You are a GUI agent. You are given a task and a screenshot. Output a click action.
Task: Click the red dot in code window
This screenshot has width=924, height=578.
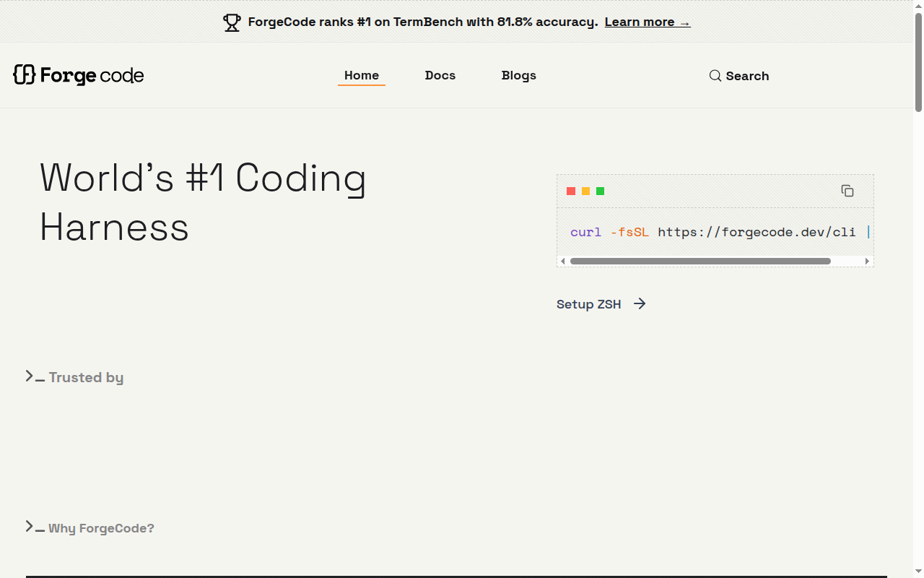pyautogui.click(x=571, y=191)
